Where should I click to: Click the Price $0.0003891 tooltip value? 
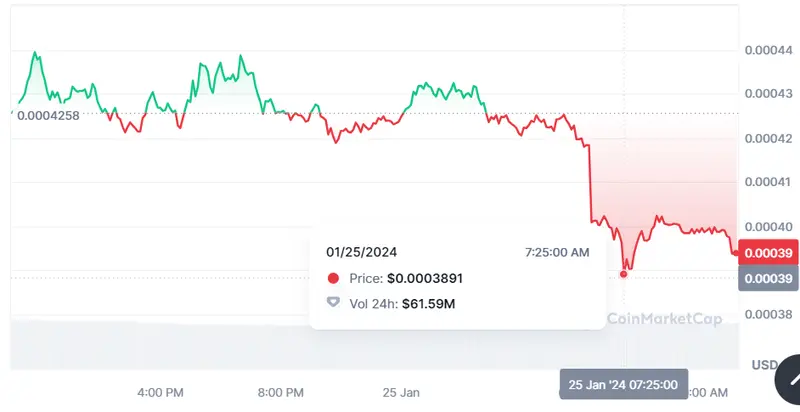pyautogui.click(x=424, y=278)
